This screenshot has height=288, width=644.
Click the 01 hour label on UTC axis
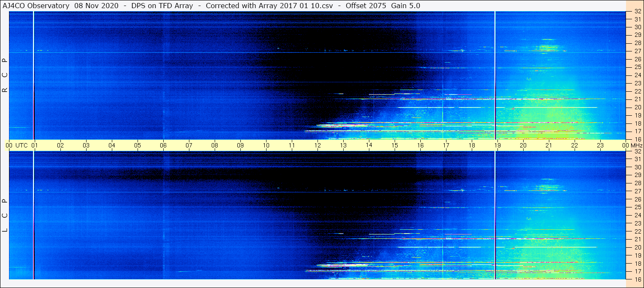point(35,145)
